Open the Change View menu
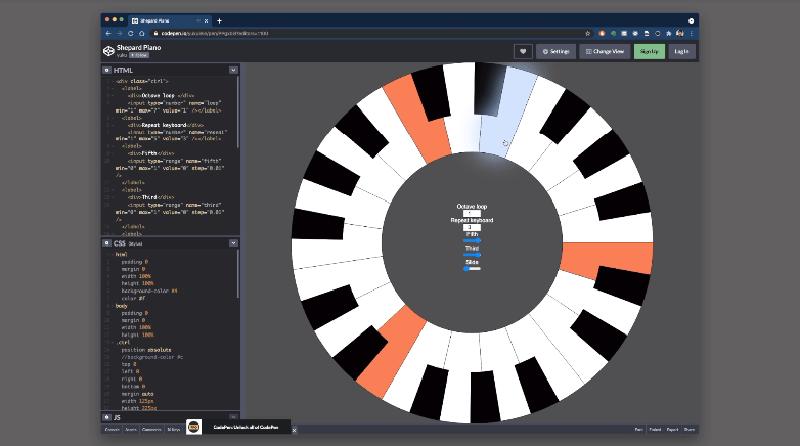The width and height of the screenshot is (800, 446). [x=602, y=51]
